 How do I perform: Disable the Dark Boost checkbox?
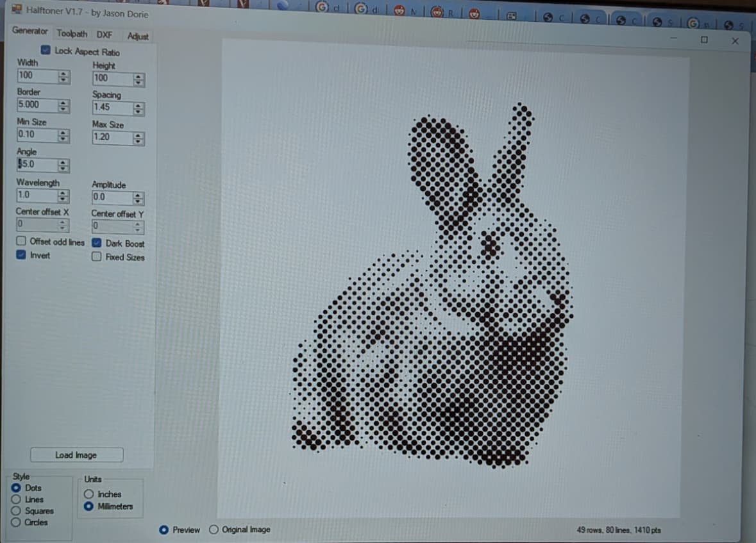pos(96,243)
